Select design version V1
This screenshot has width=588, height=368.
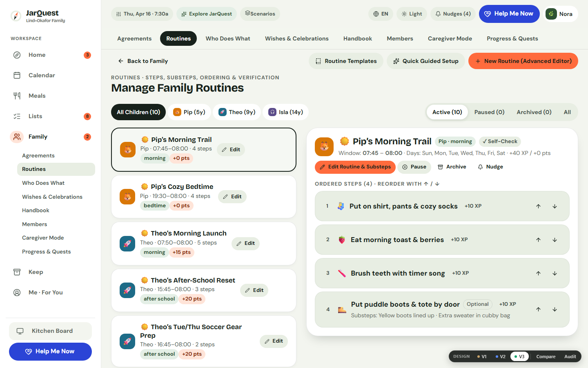pyautogui.click(x=482, y=357)
